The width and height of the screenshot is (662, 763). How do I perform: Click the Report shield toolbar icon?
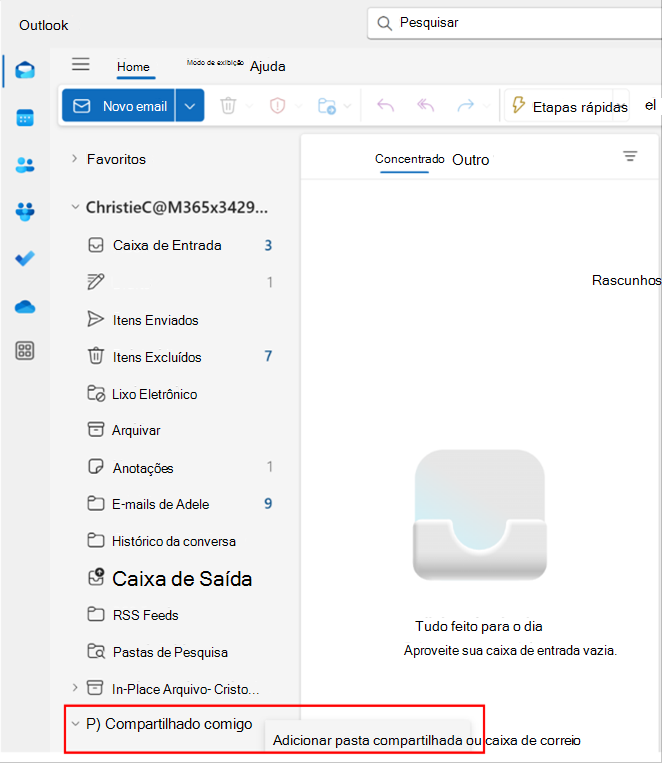277,106
